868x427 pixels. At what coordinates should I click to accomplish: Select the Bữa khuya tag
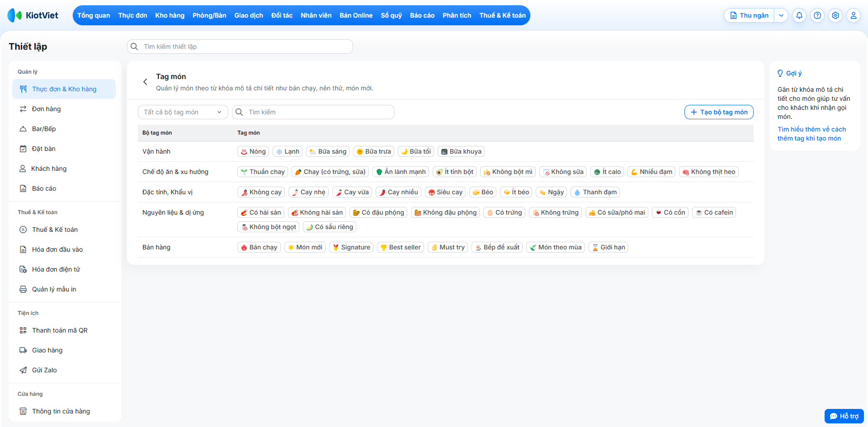pyautogui.click(x=461, y=151)
